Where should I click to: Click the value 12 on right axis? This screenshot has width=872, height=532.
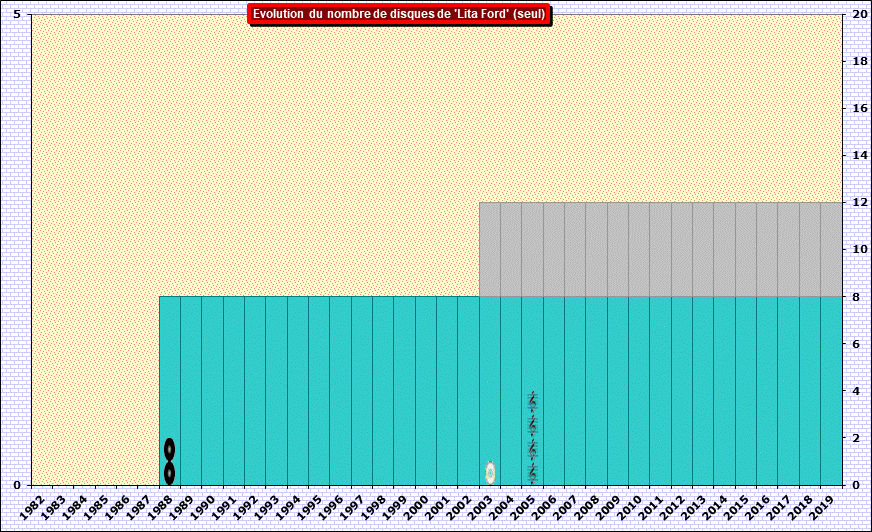click(x=858, y=203)
